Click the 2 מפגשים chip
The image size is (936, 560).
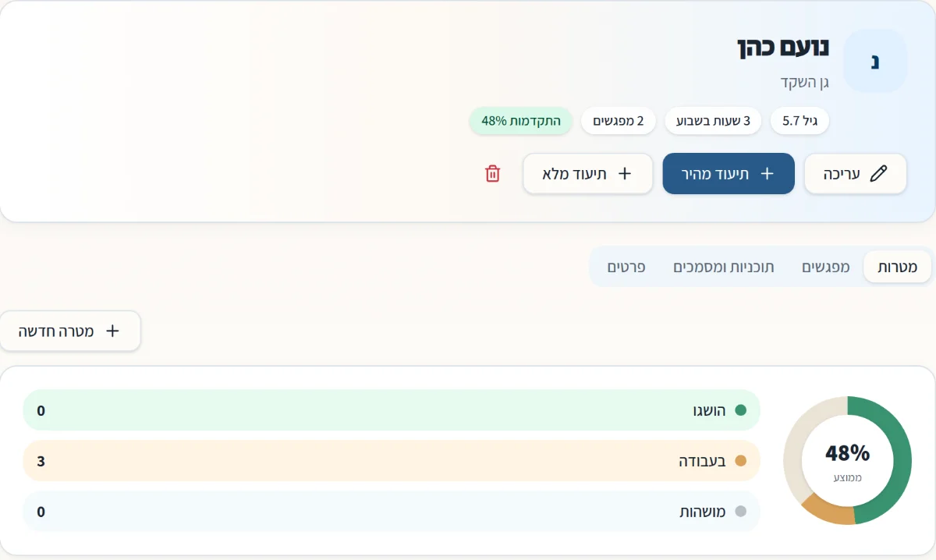tap(619, 121)
